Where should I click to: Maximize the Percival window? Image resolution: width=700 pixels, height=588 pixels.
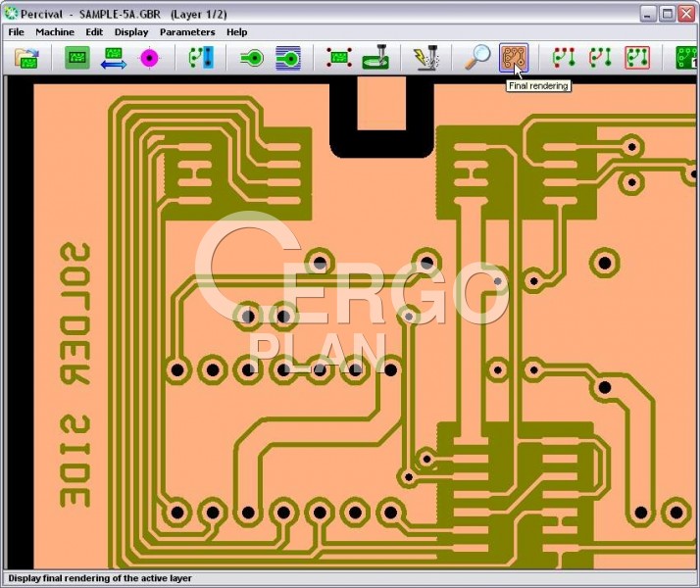tap(668, 14)
